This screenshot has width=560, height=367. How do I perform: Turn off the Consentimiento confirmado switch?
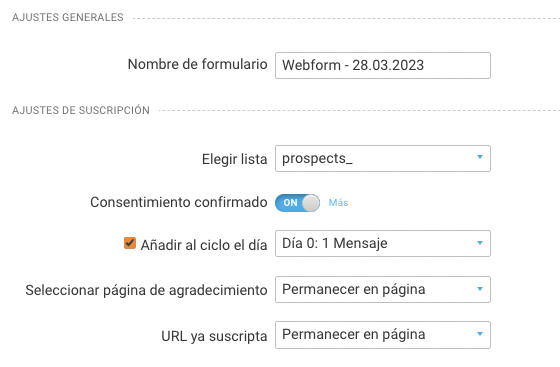click(x=297, y=203)
